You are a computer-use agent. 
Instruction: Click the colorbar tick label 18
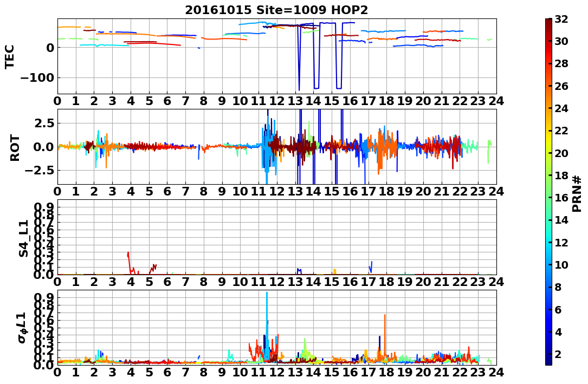click(x=560, y=175)
